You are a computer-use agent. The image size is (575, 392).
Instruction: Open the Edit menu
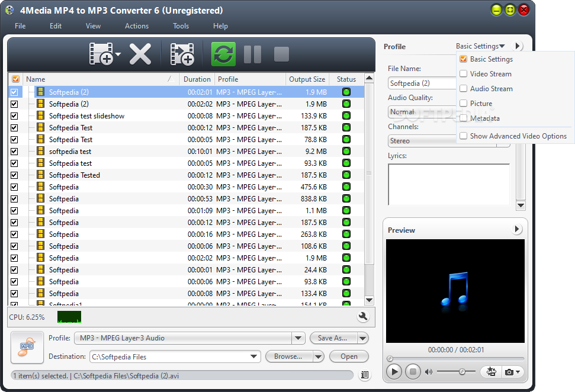(x=56, y=26)
